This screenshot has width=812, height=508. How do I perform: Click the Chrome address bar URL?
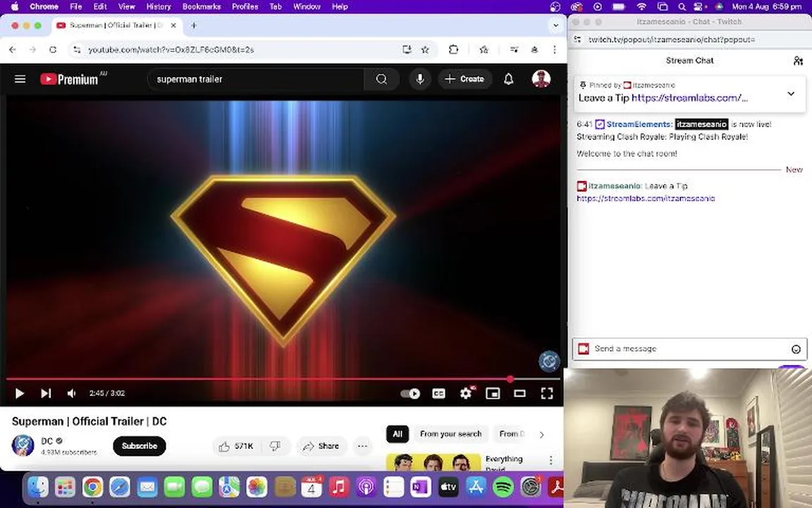point(171,50)
